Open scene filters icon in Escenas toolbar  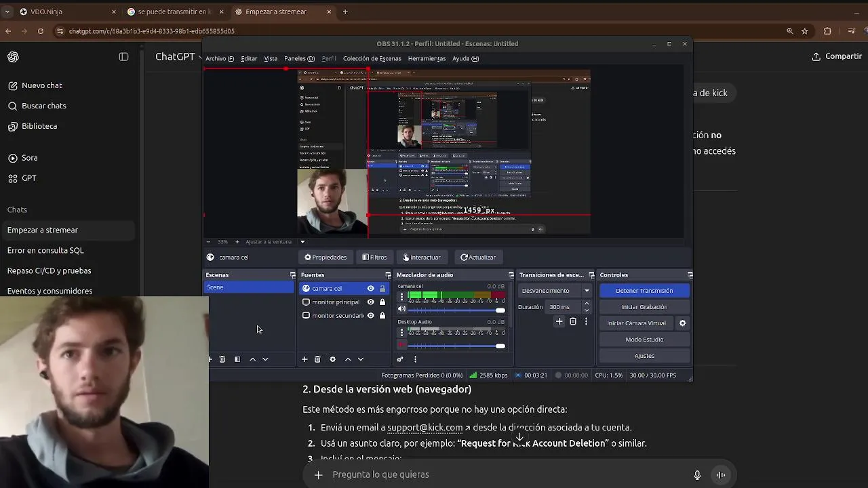click(x=237, y=359)
